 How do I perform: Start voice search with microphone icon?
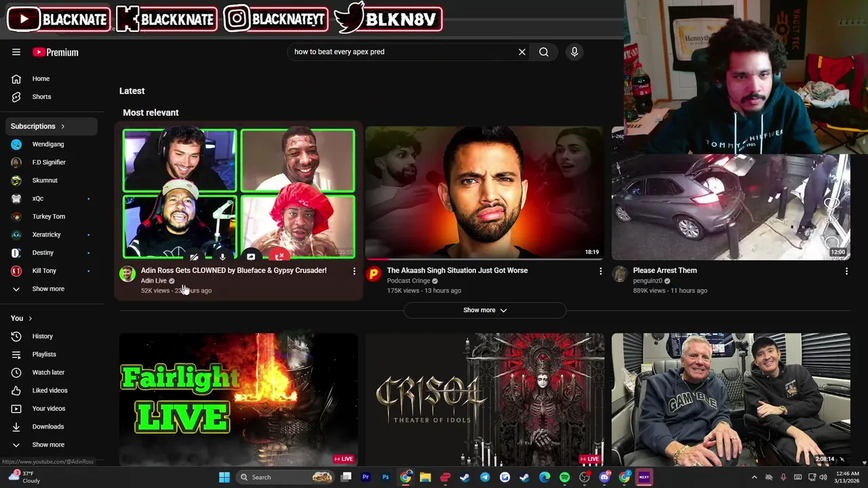[x=574, y=52]
